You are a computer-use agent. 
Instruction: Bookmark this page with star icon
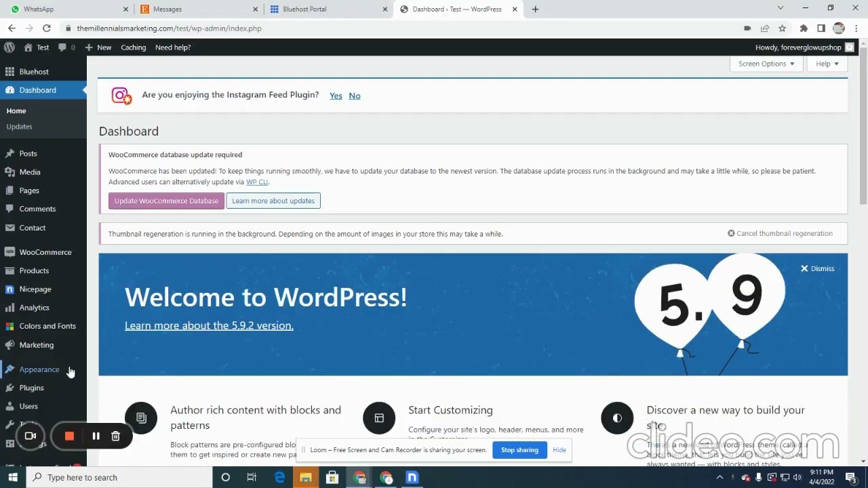click(782, 28)
